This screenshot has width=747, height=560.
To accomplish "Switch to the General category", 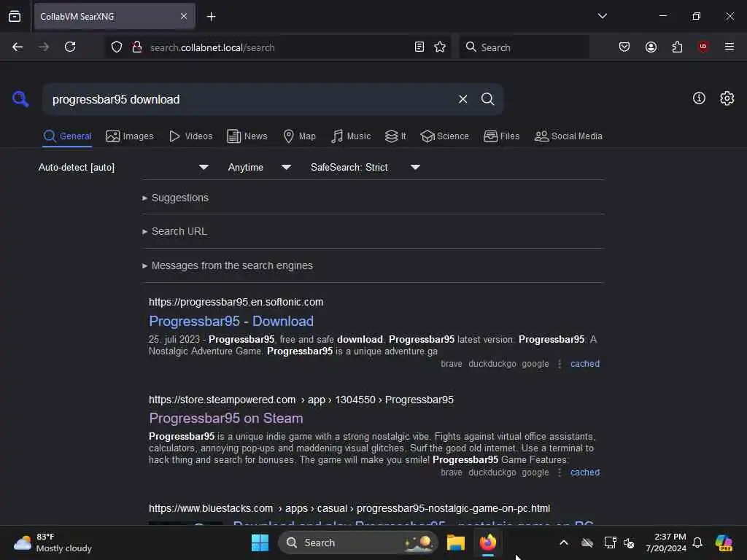I will click(67, 136).
